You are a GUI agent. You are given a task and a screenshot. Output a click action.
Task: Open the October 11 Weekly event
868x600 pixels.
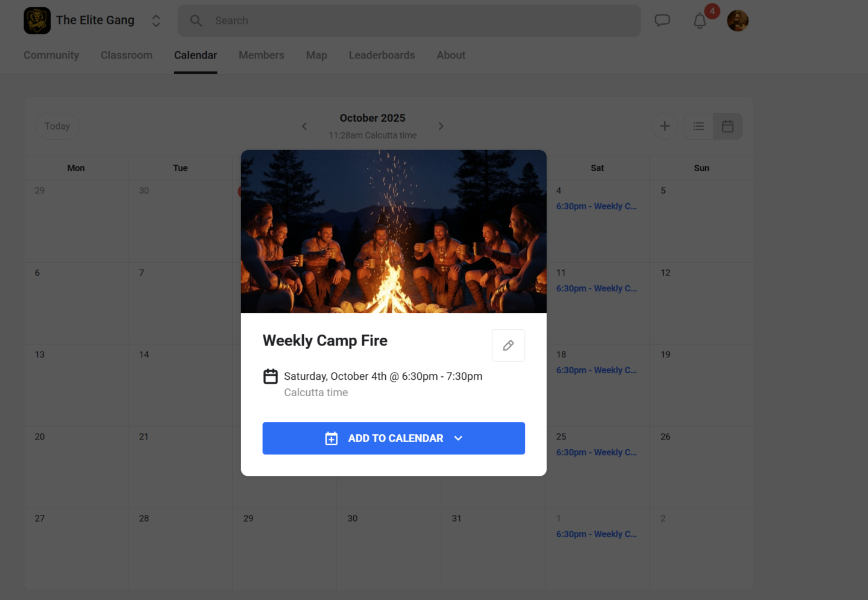(x=596, y=288)
